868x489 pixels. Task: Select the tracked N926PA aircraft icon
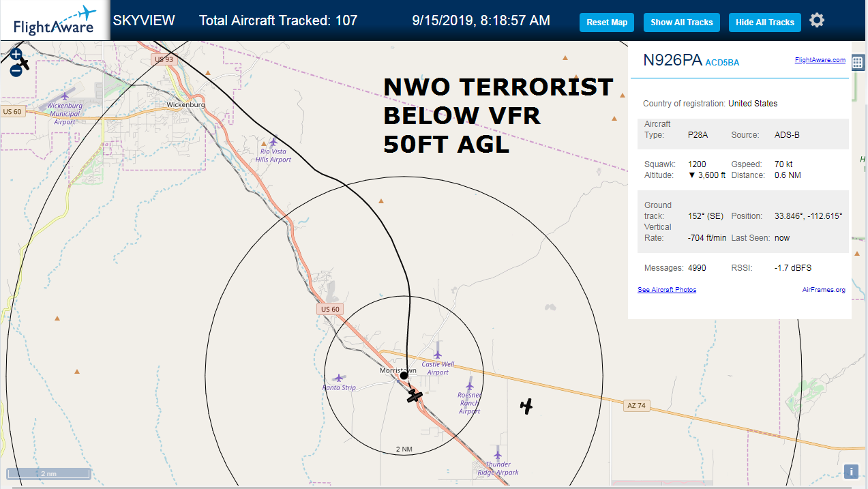point(415,396)
